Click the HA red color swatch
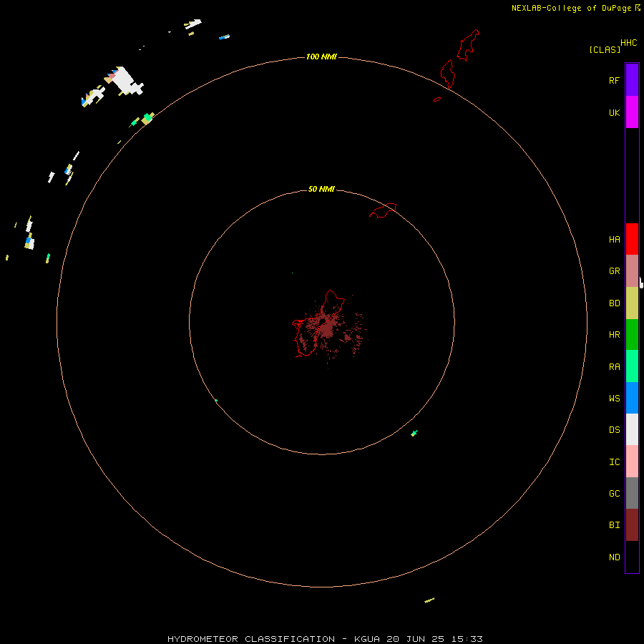 (x=632, y=239)
